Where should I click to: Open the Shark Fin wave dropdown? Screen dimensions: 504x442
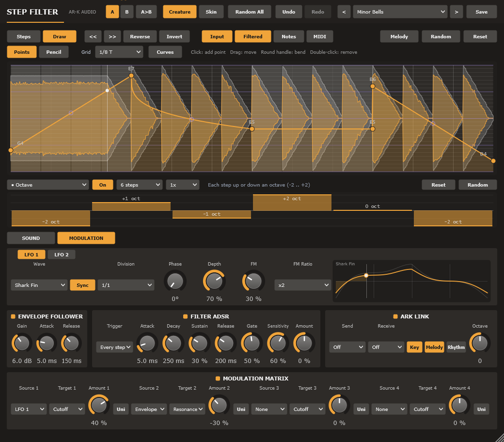tap(39, 285)
